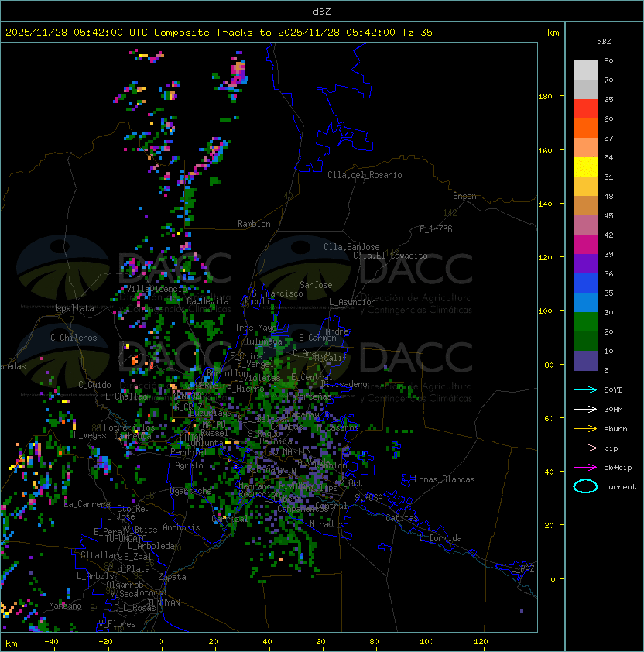Image resolution: width=644 pixels, height=652 pixels.
Task: Click the pink bip arrow legend icon
Action: point(585,448)
